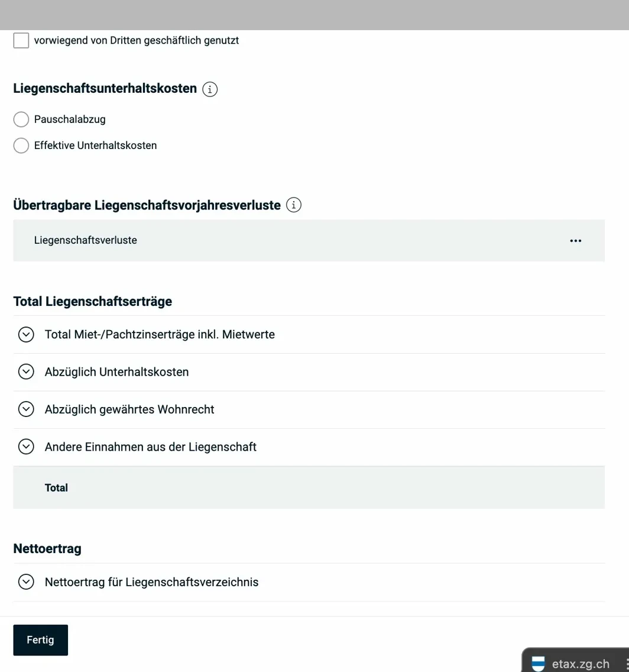This screenshot has width=629, height=672.
Task: Select the Pauschalabzug radio button
Action: point(21,119)
